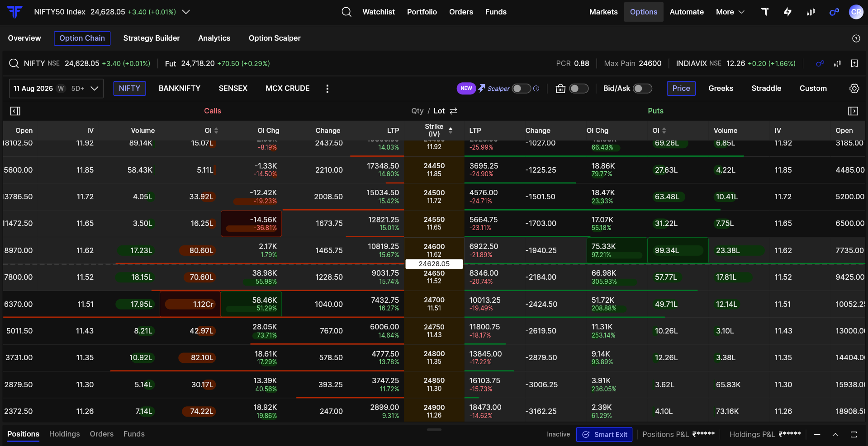The height and width of the screenshot is (446, 868).
Task: Enable the Scalper toggle switch
Action: [521, 89]
